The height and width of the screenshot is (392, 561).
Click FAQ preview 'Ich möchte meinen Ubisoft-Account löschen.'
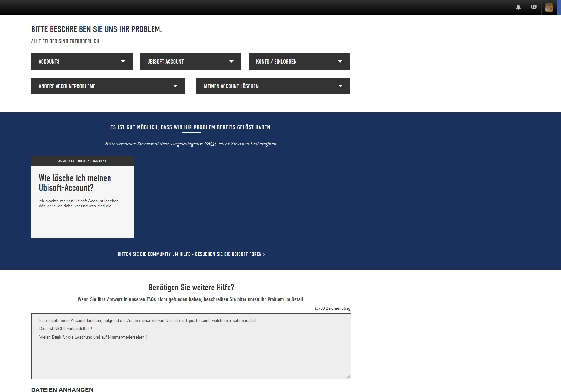79,201
